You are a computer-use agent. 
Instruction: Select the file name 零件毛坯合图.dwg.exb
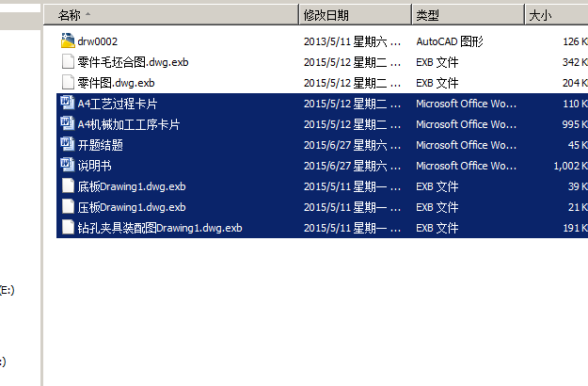pos(134,62)
